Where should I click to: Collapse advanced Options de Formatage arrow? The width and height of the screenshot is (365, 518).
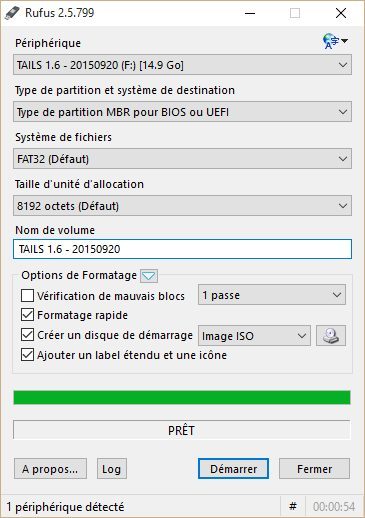[x=149, y=276]
